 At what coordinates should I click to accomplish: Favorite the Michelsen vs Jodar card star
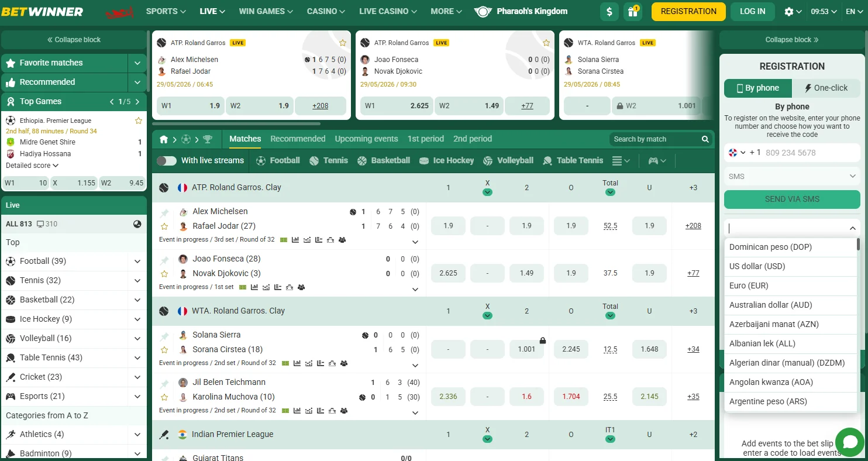(342, 43)
